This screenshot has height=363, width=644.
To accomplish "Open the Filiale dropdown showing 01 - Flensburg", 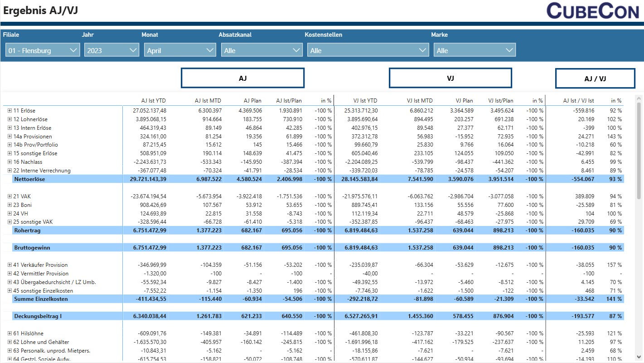I will (43, 50).
